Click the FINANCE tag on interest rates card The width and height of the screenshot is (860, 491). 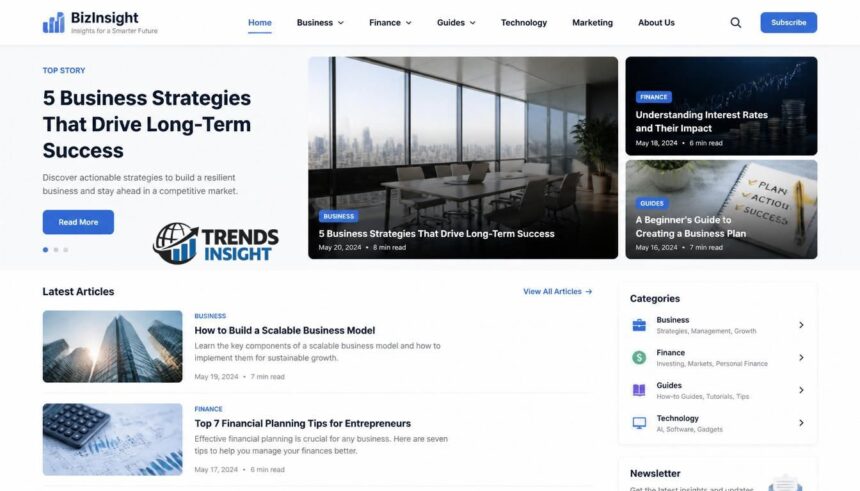(654, 97)
